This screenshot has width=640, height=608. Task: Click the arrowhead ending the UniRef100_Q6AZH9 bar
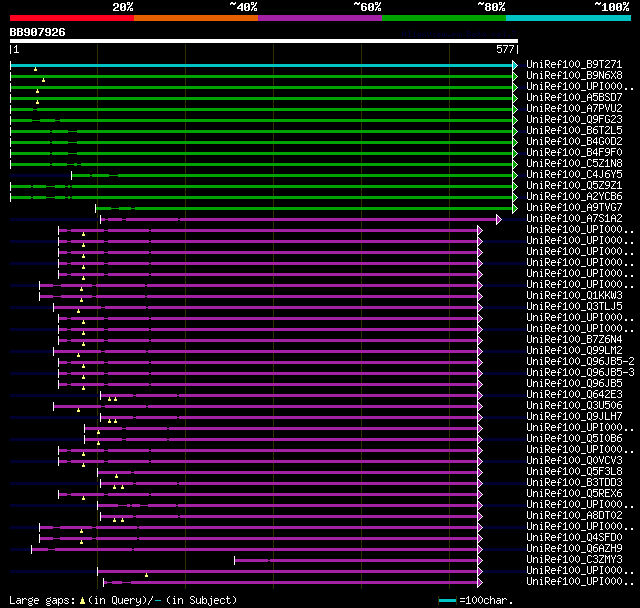(x=480, y=550)
